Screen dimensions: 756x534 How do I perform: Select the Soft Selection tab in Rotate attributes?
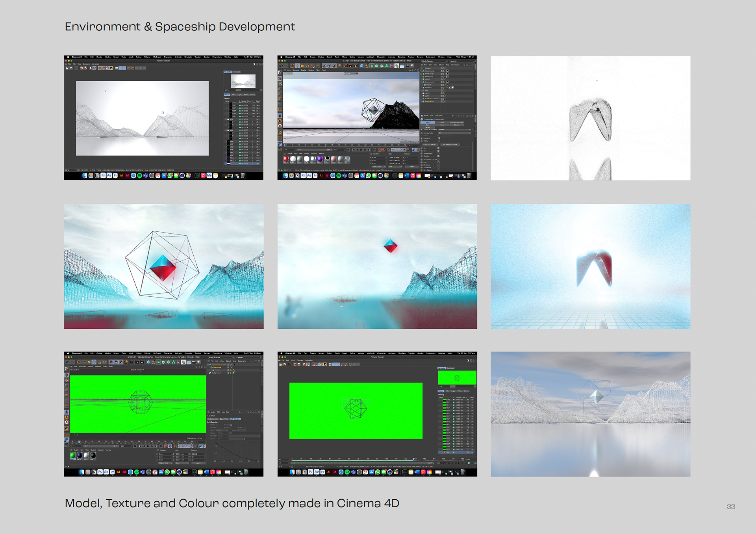[x=235, y=419]
